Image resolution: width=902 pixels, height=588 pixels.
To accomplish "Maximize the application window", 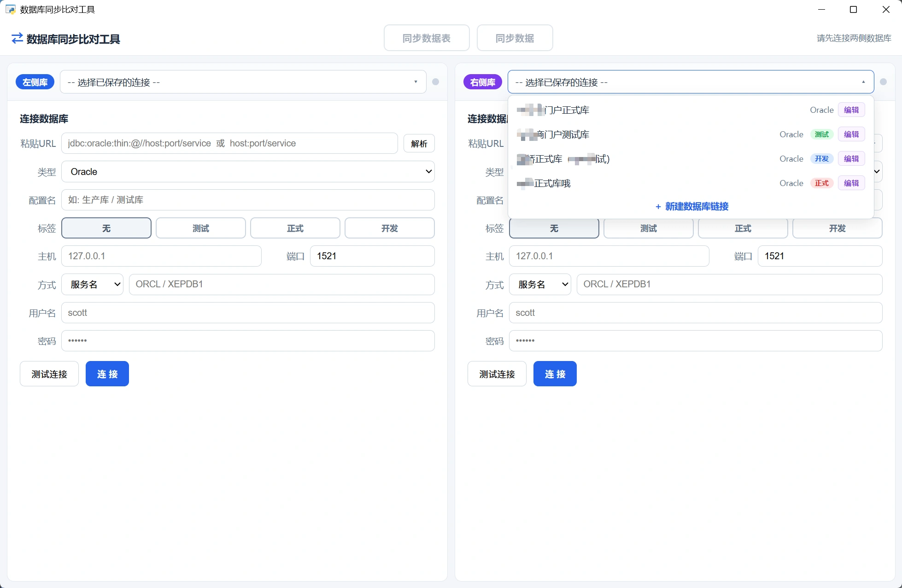I will click(853, 9).
